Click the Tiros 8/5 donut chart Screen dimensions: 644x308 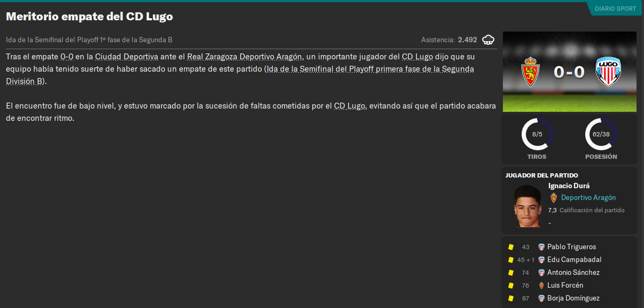[537, 134]
